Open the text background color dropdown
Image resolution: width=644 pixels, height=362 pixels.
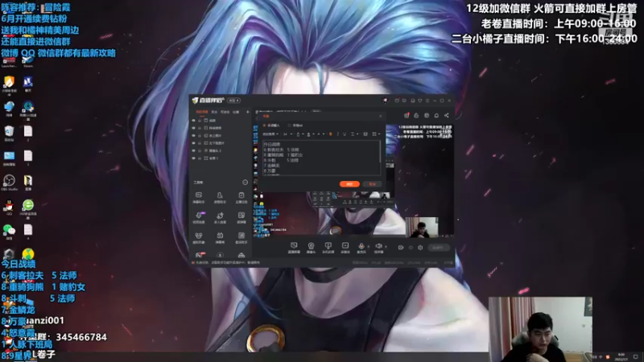(313, 134)
